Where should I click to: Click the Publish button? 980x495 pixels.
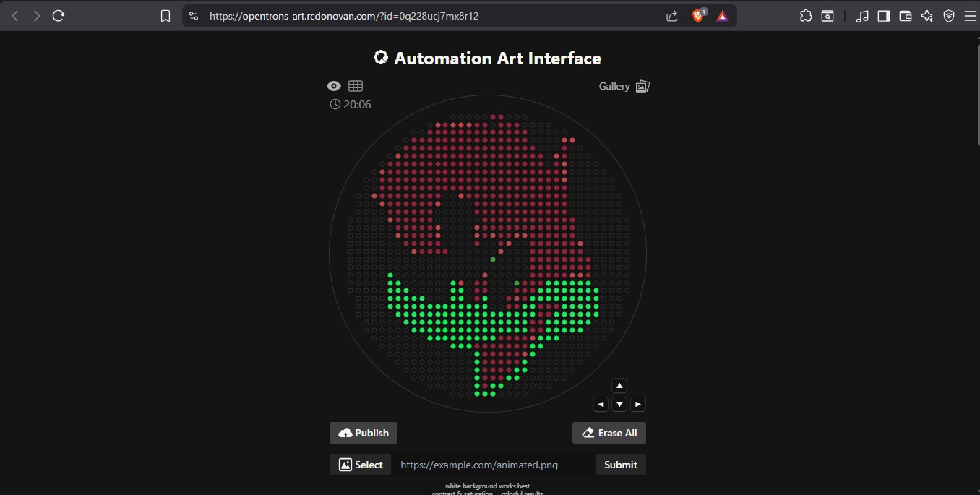364,433
